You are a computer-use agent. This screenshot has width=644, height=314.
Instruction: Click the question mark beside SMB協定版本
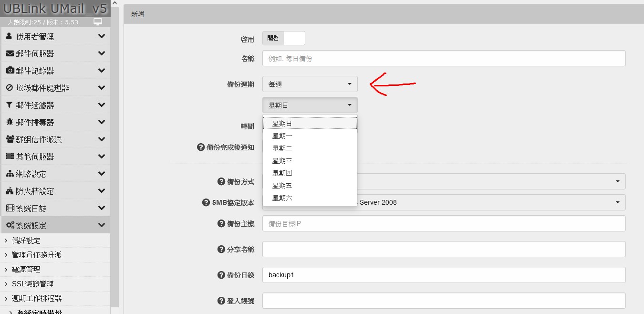pos(206,202)
